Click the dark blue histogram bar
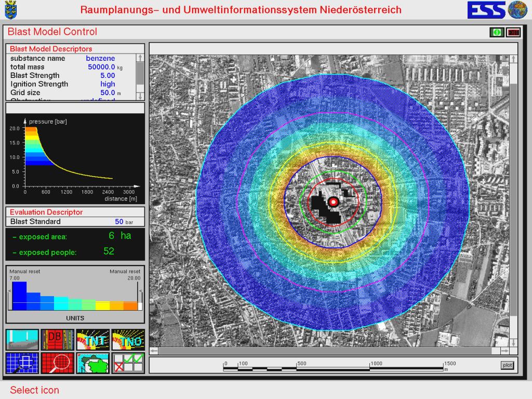Image resolution: width=532 pixels, height=399 pixels. pos(19,296)
